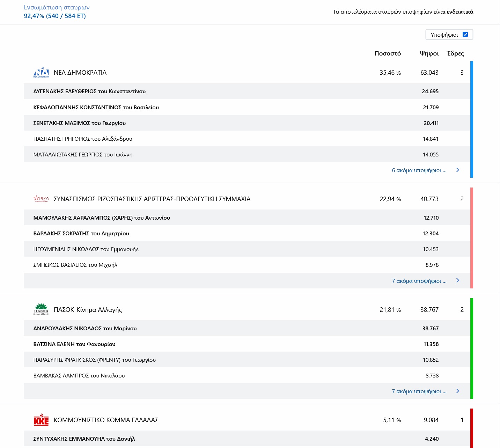Click the ΝΕΑ ΔΗΜΟΚΡΑΤΙΑ party name
This screenshot has width=500, height=448.
(80, 73)
